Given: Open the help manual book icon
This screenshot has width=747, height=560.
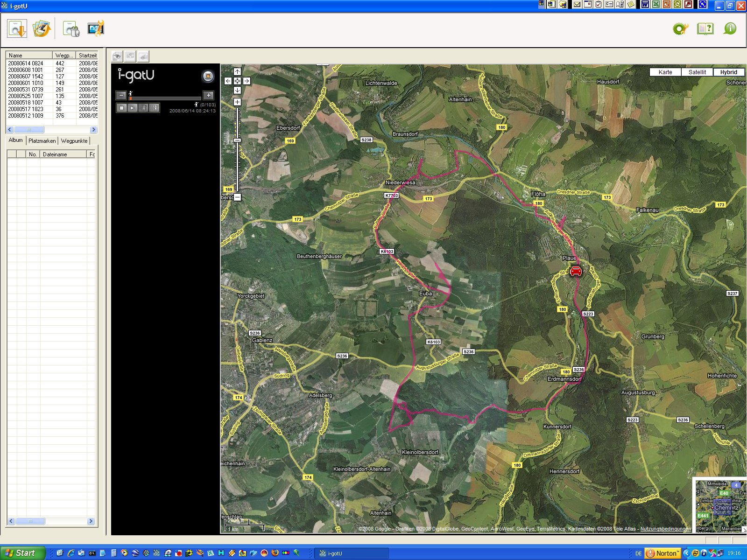Looking at the screenshot, I should point(705,29).
